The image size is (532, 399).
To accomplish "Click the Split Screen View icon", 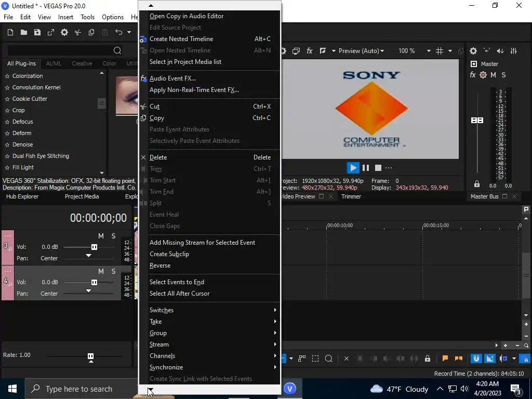I will pos(323,51).
